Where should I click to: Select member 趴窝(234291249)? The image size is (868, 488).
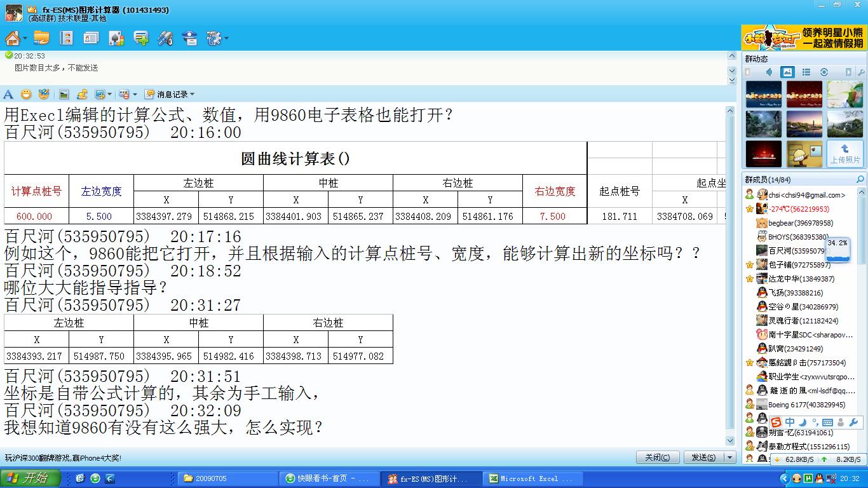pyautogui.click(x=789, y=349)
